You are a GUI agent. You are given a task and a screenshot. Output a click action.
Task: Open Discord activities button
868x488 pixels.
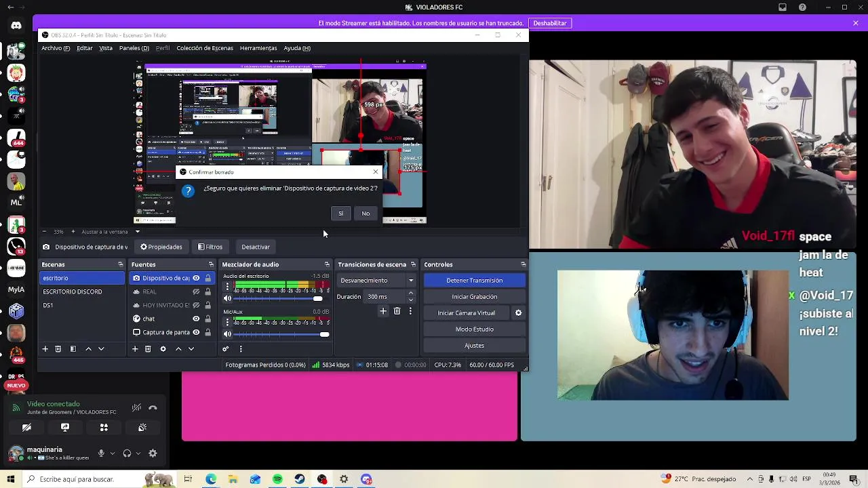tap(104, 428)
